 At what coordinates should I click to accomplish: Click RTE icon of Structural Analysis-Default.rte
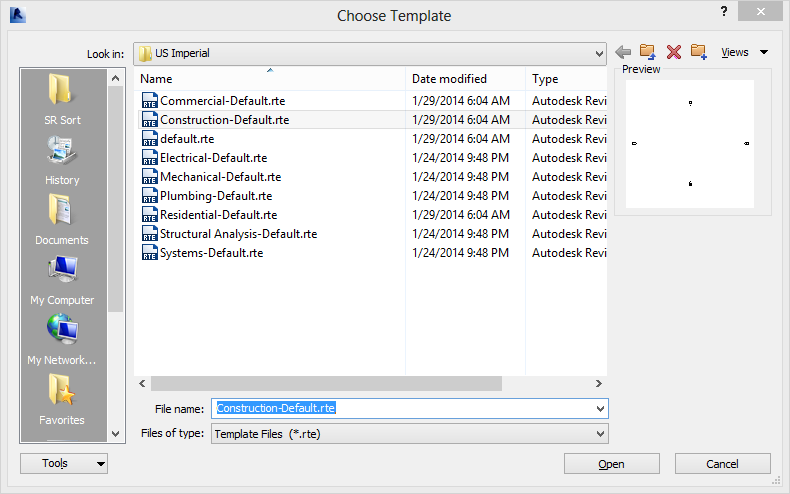pyautogui.click(x=150, y=234)
